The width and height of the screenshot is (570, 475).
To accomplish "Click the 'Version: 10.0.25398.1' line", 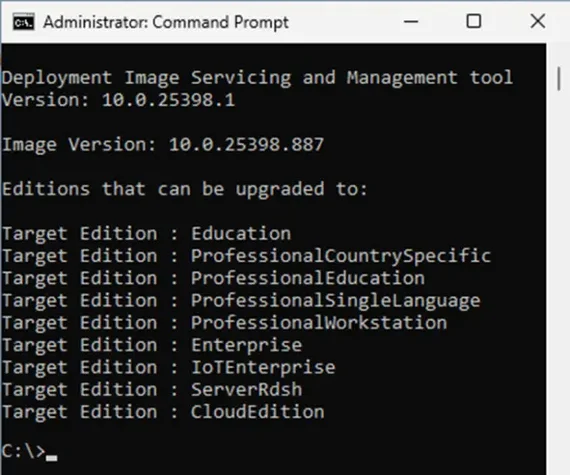I will 119,100.
